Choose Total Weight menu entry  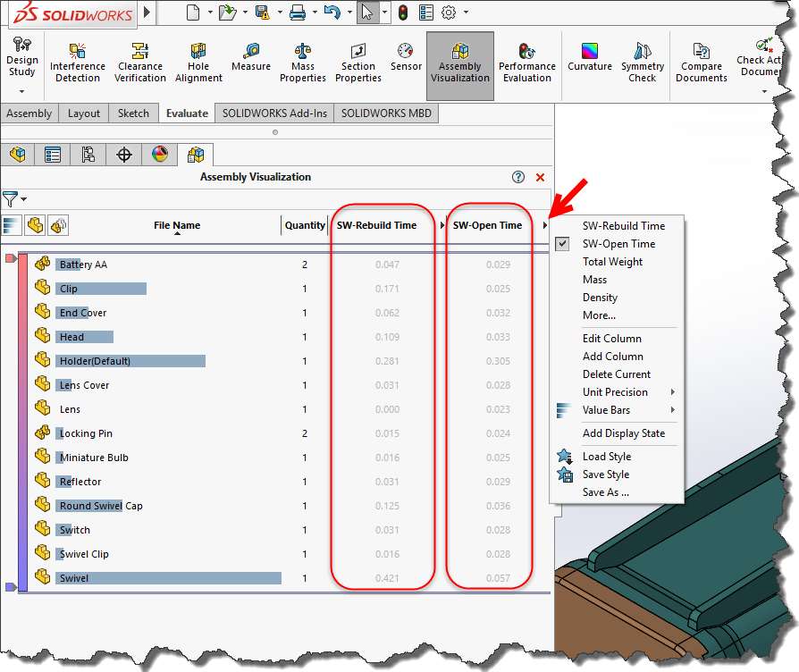612,261
